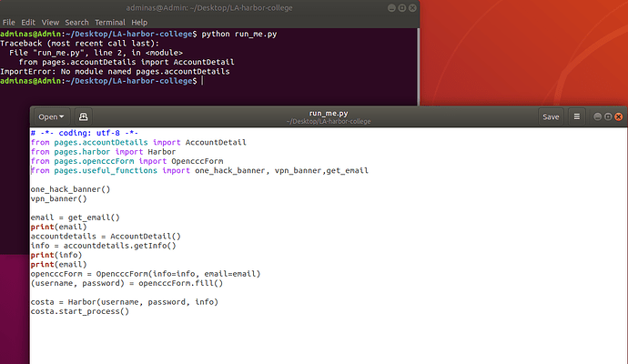
Task: Click the vpn_banner() call line
Action: (59, 198)
